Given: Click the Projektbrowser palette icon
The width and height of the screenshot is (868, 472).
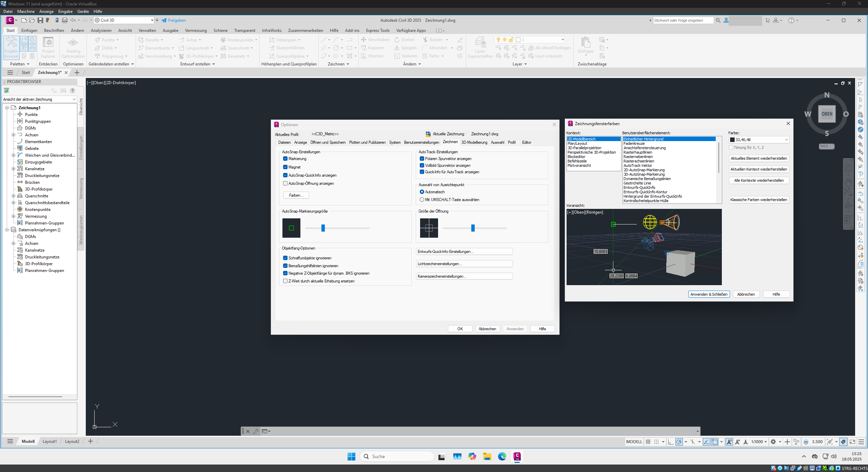Looking at the screenshot, I should coord(12,47).
